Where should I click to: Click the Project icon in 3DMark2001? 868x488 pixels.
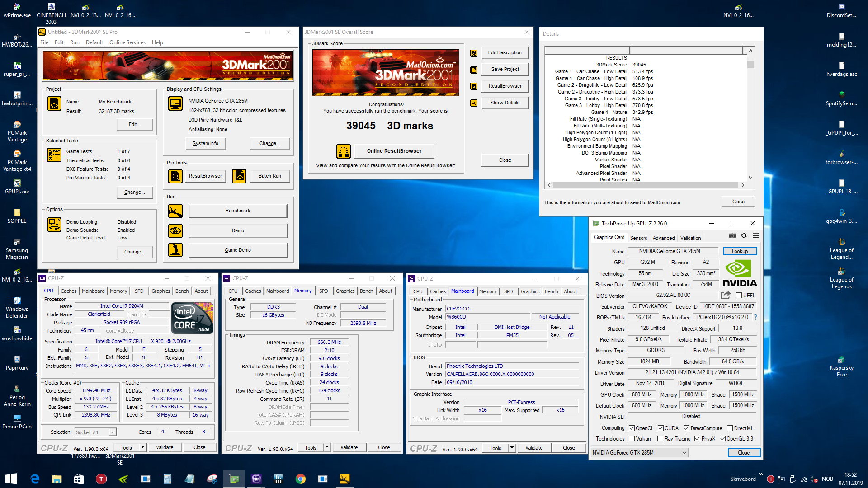pos(54,103)
